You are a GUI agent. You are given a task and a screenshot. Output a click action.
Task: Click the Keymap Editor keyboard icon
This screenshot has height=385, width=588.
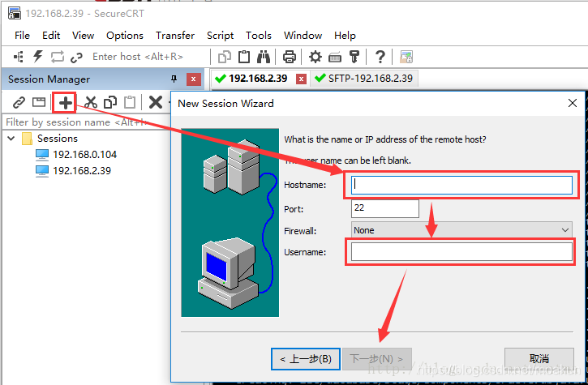tap(335, 58)
